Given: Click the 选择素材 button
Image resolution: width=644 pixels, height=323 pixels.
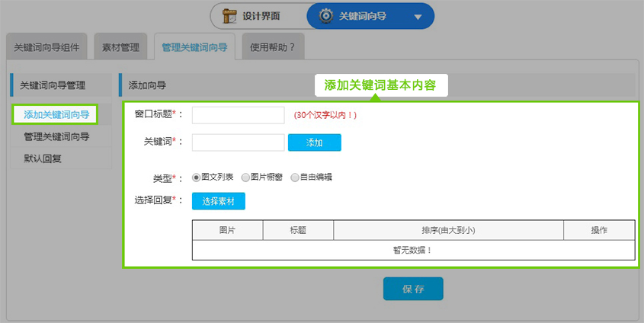Looking at the screenshot, I should pyautogui.click(x=219, y=201).
